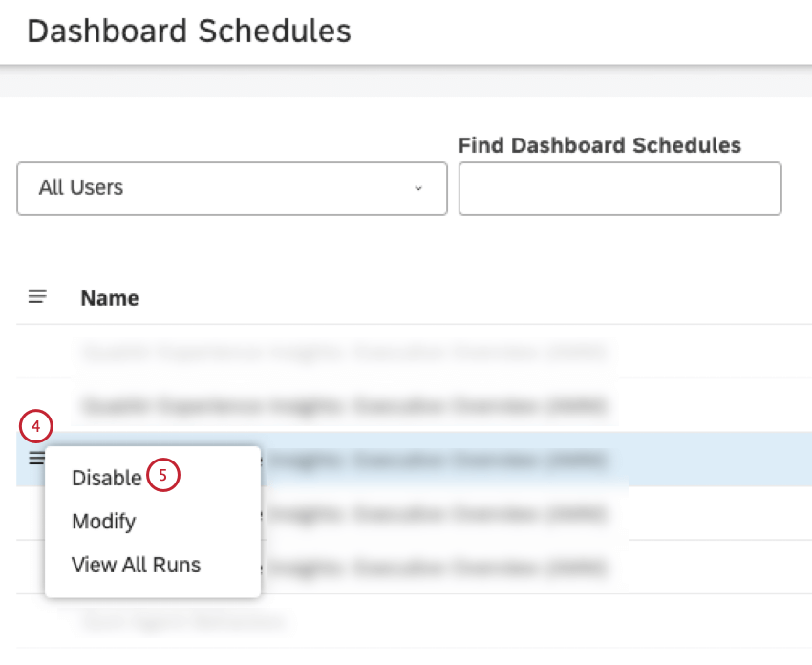Select the schedule row right of View All Runs
This screenshot has width=812, height=665.
point(439,568)
